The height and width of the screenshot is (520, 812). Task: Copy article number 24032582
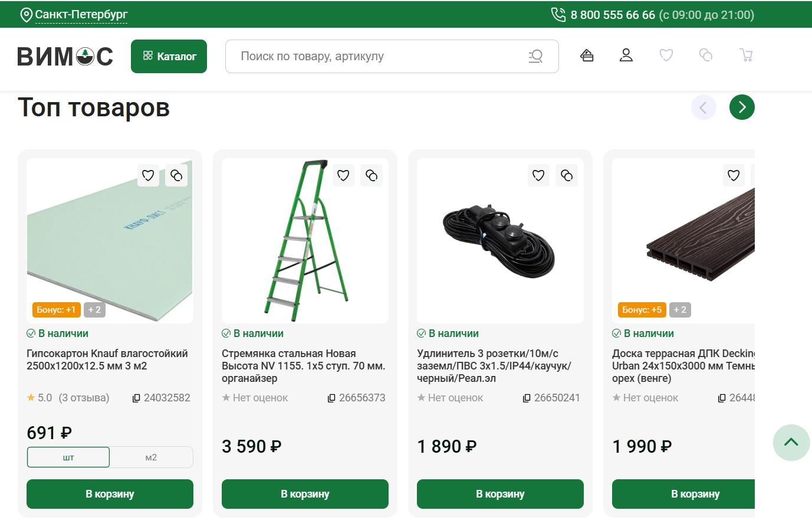pyautogui.click(x=136, y=398)
